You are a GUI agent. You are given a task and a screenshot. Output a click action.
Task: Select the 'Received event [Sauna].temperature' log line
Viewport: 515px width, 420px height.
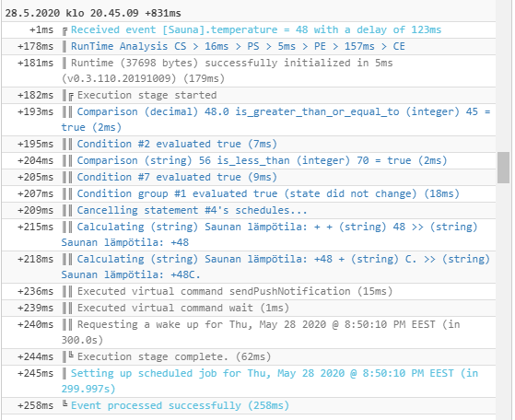249,30
